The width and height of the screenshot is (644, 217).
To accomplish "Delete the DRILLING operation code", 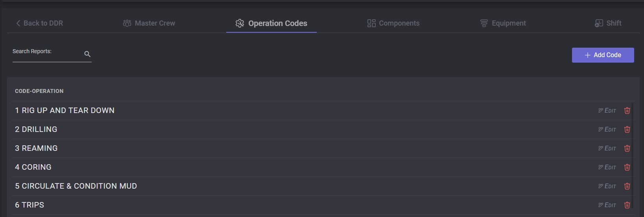I will click(x=627, y=130).
